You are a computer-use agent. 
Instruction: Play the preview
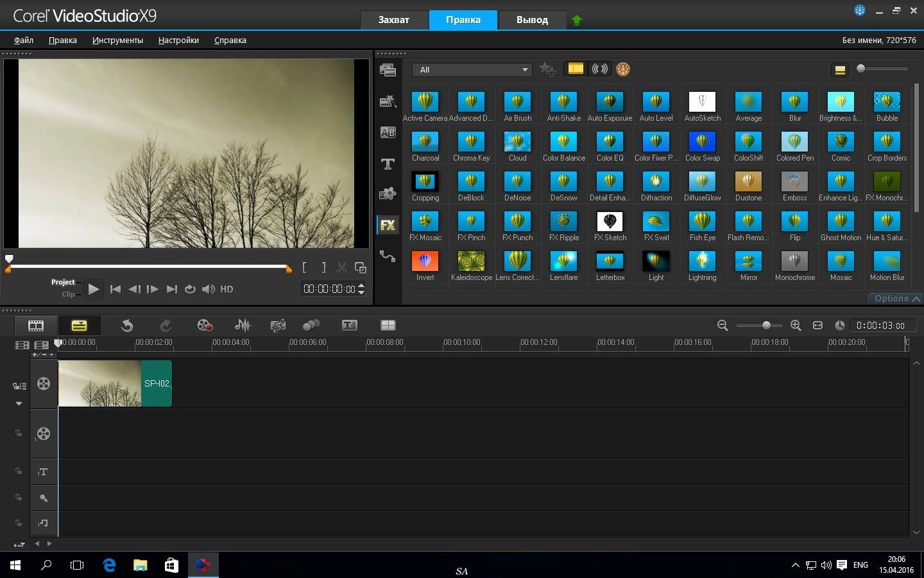pyautogui.click(x=94, y=289)
